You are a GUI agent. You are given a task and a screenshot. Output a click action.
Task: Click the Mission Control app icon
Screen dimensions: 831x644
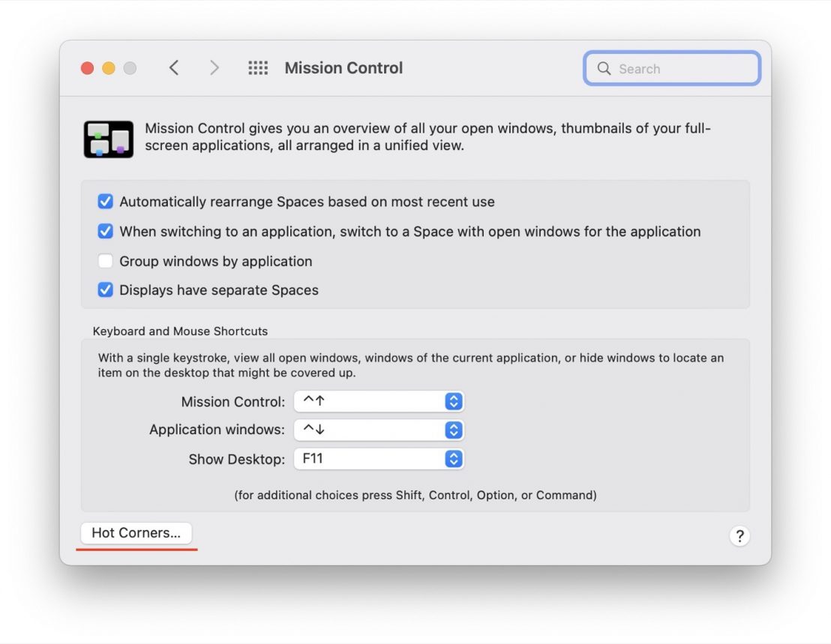pos(108,139)
